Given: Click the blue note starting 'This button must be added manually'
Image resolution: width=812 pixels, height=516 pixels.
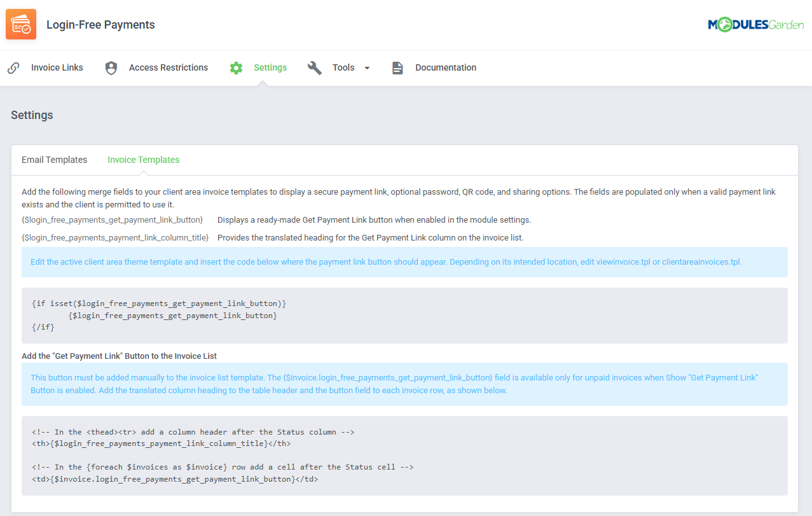Looking at the screenshot, I should point(404,384).
